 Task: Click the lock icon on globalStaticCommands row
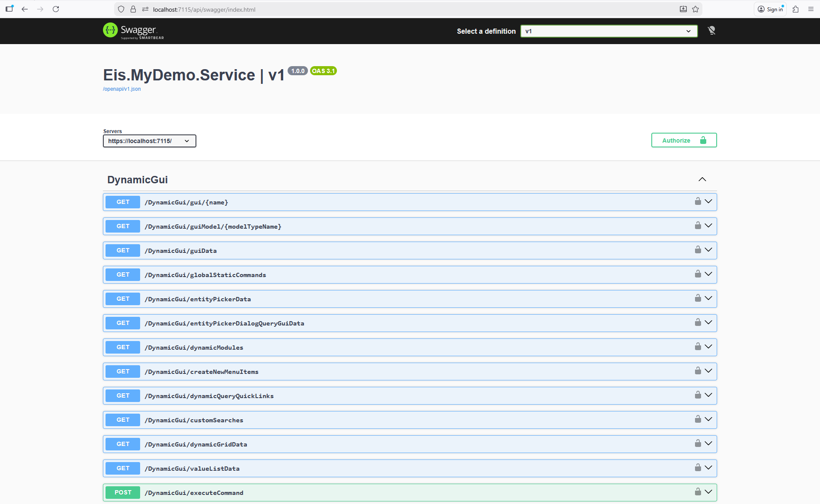tap(698, 274)
